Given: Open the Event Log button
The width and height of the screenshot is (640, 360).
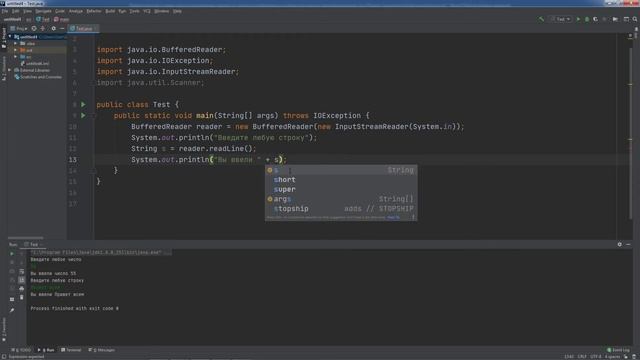Looking at the screenshot, I should point(618,350).
